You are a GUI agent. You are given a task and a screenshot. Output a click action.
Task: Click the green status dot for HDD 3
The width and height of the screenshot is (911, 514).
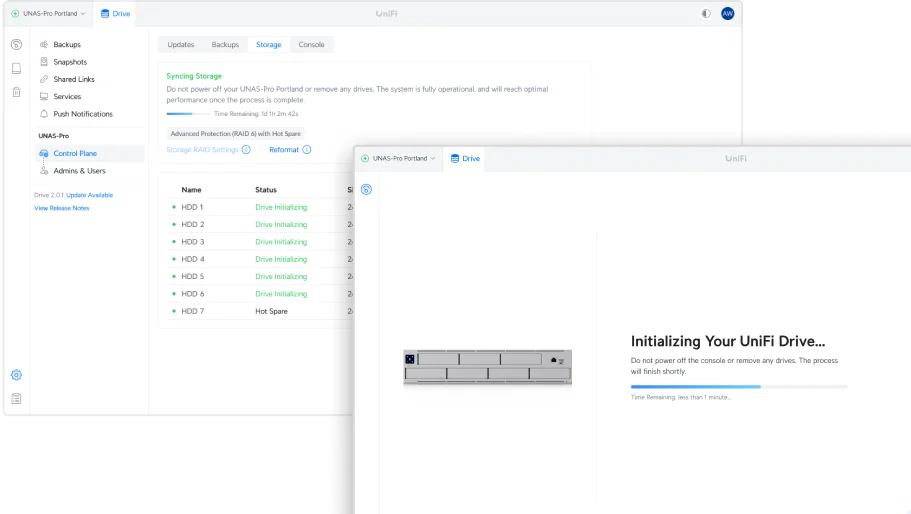(174, 242)
